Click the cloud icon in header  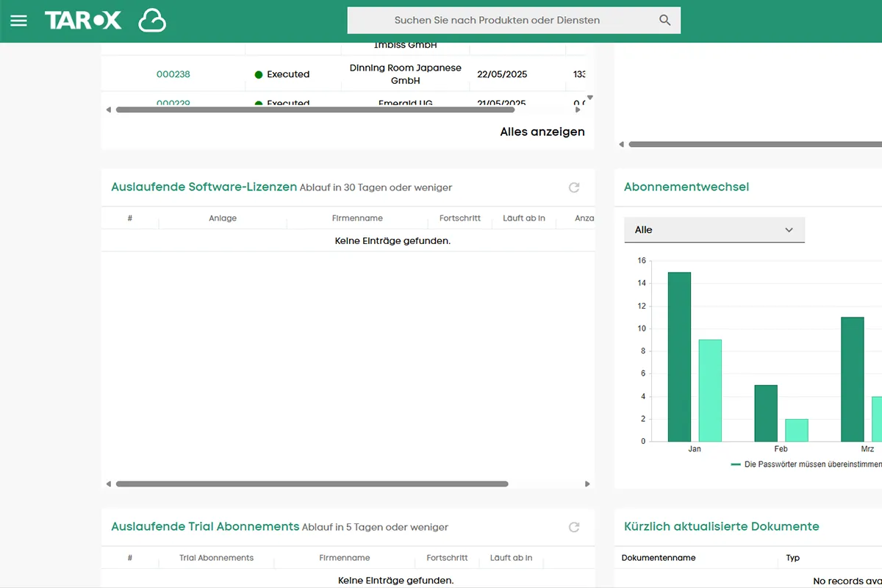pos(152,21)
